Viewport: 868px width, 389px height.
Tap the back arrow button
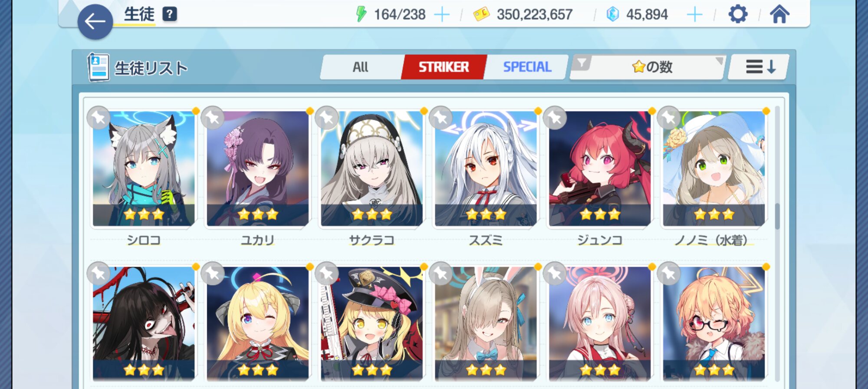[95, 22]
